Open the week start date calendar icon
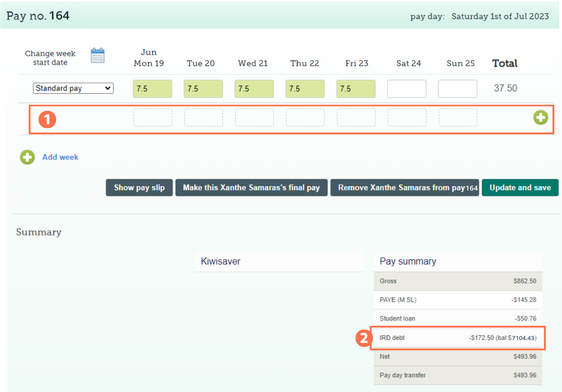Image resolution: width=562 pixels, height=392 pixels. 98,56
